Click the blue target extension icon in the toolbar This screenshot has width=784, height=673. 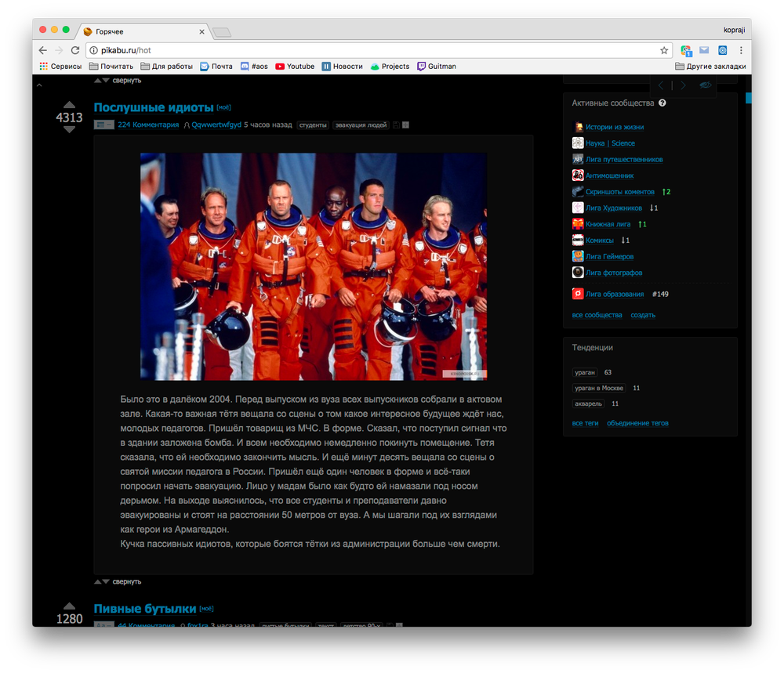point(723,50)
